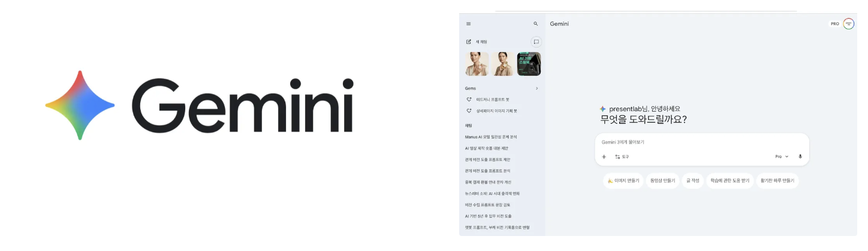Viewport: 868px width, 251px height.
Task: Open temporary chat bubble icon
Action: tap(536, 42)
